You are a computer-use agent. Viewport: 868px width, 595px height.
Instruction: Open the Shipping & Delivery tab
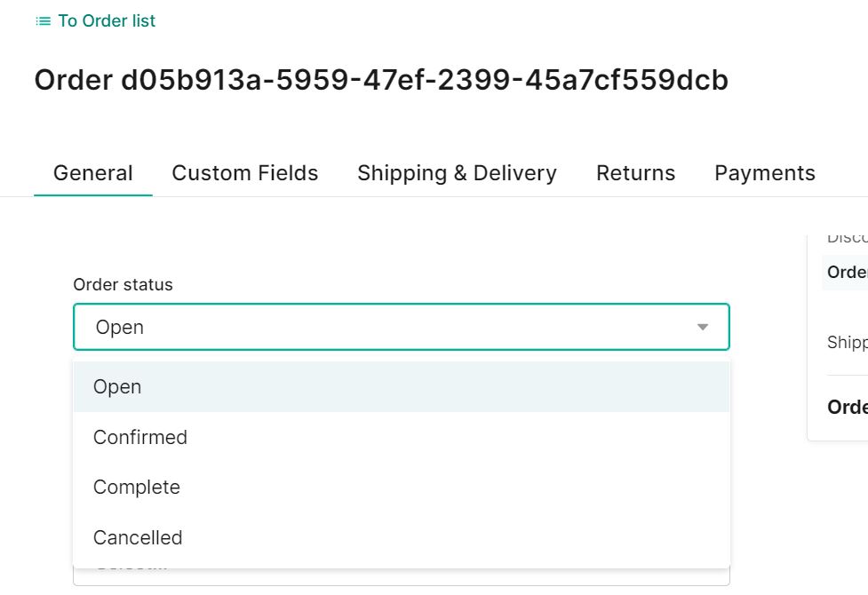(457, 173)
